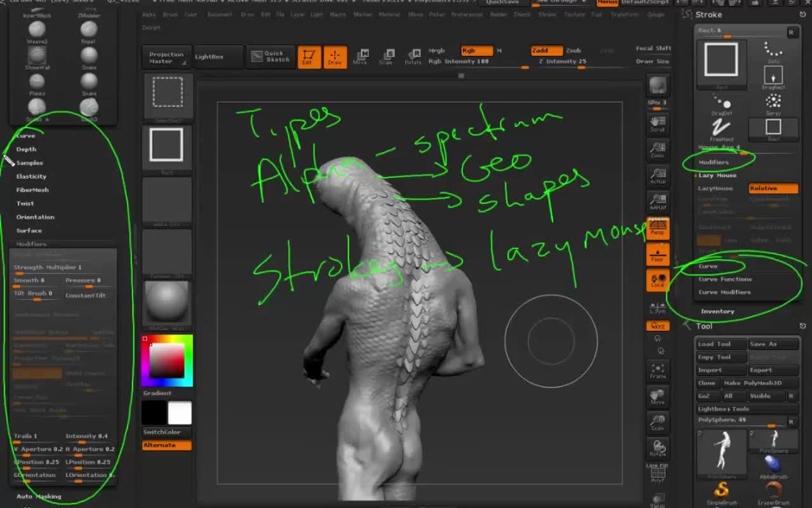
Task: Click the Projection Master button
Action: [x=166, y=57]
